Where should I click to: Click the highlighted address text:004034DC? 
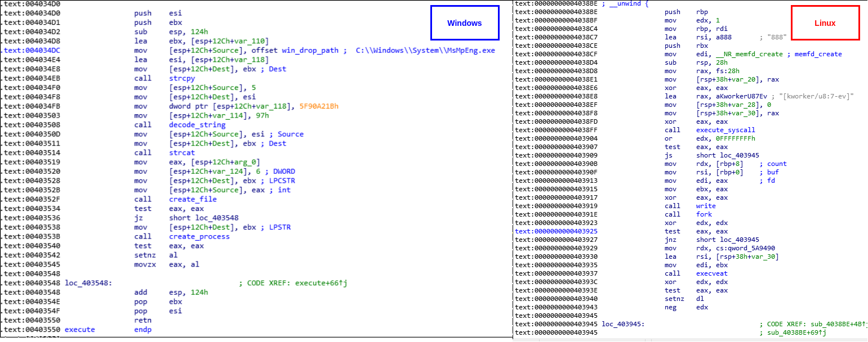point(31,50)
